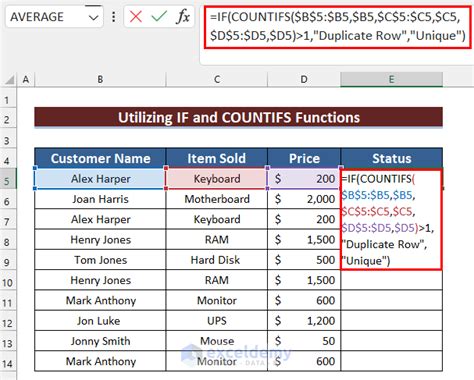Select the 'Alex Harper' cell in row 5

tap(100, 179)
